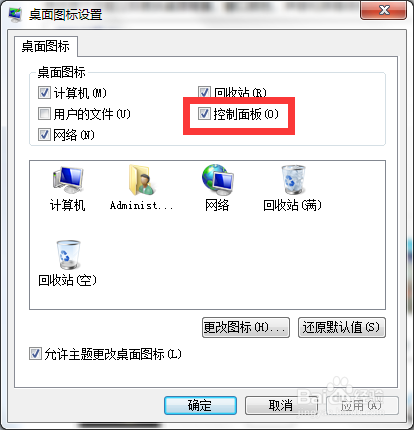Image resolution: width=414 pixels, height=430 pixels.
Task: Select the 网络 network globe icon
Action: pyautogui.click(x=217, y=180)
